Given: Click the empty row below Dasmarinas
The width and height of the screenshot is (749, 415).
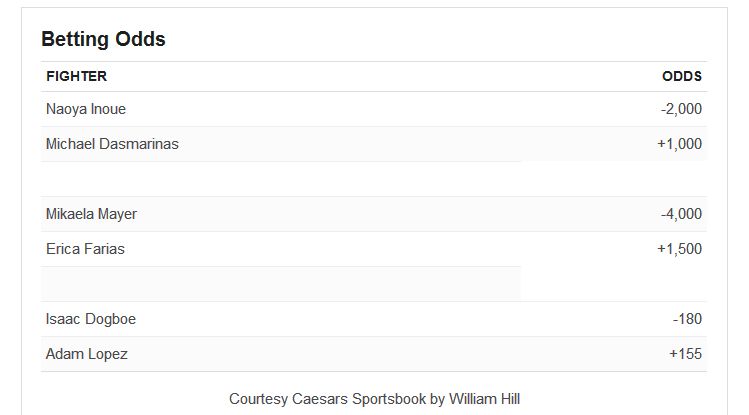Looking at the screenshot, I should coord(374,179).
